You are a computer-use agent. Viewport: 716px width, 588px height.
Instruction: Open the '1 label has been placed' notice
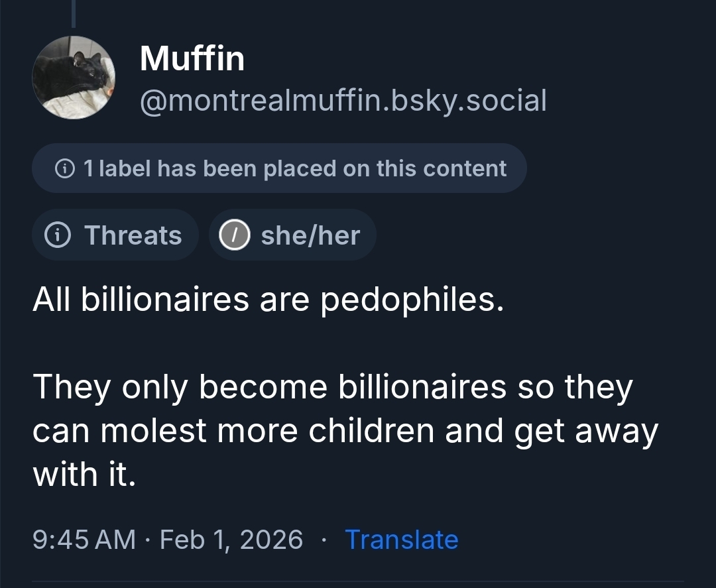point(279,168)
